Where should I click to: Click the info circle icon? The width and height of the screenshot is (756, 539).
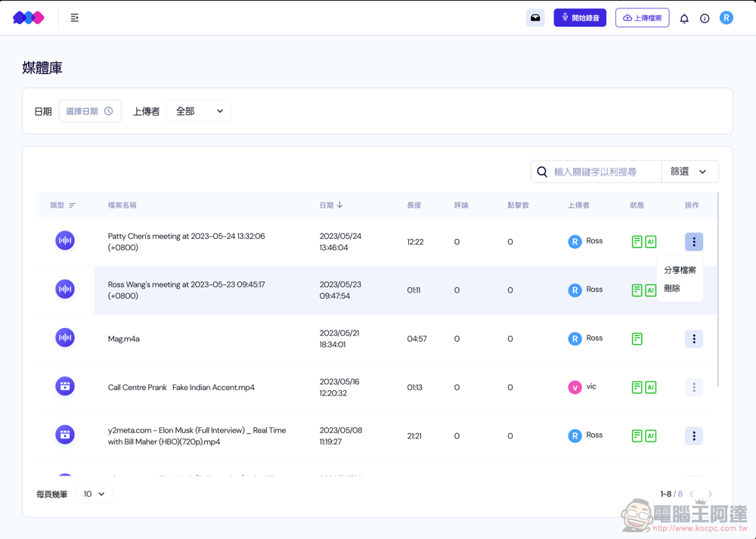click(705, 18)
